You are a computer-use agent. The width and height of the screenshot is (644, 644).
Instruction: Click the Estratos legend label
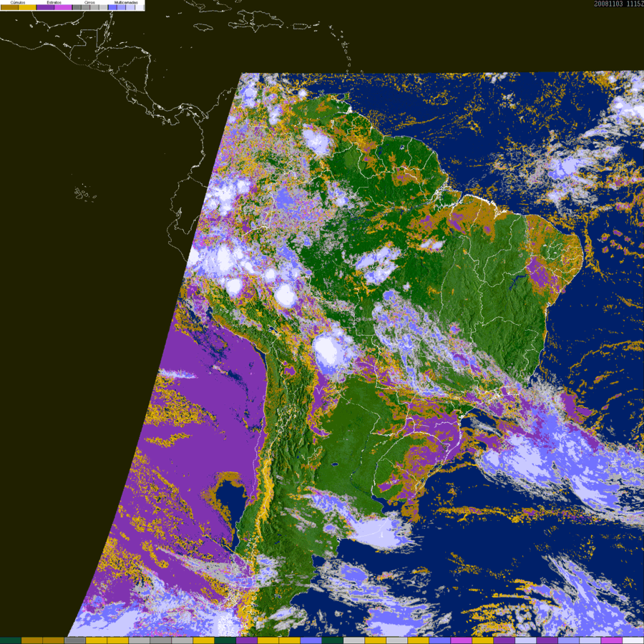coord(54,2)
